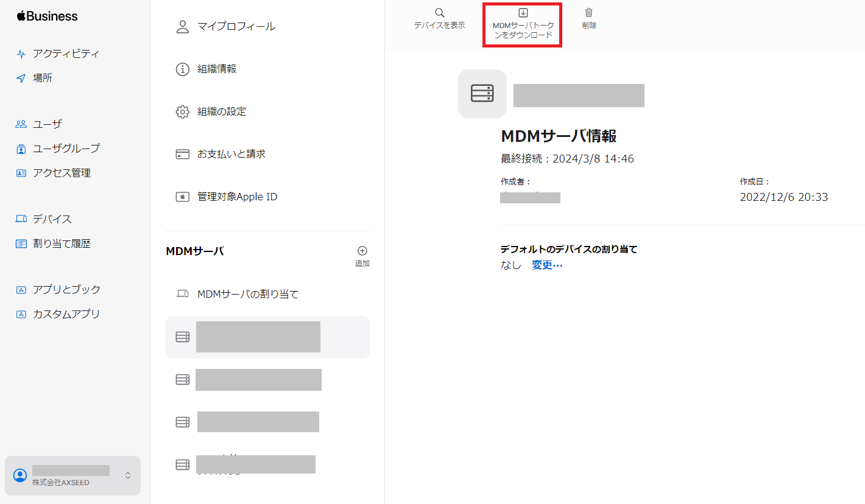Click the デバイス laptop icon
Screen dimensions: 865x504
pyautogui.click(x=21, y=219)
